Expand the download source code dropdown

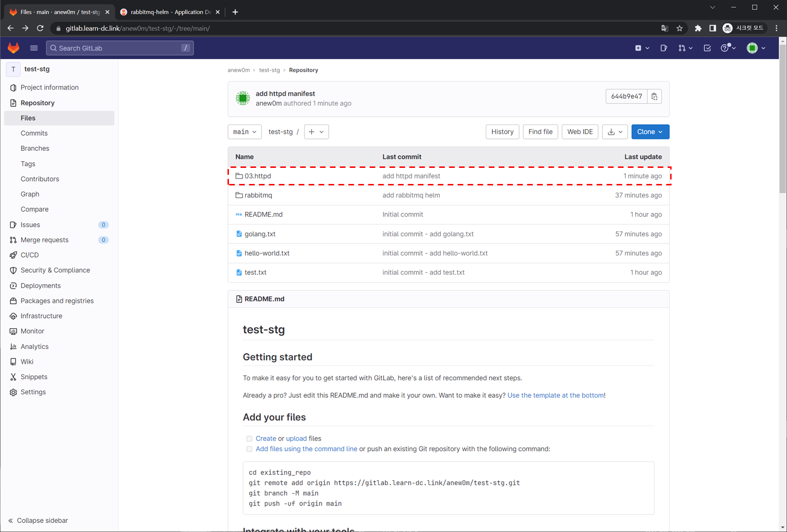click(615, 132)
